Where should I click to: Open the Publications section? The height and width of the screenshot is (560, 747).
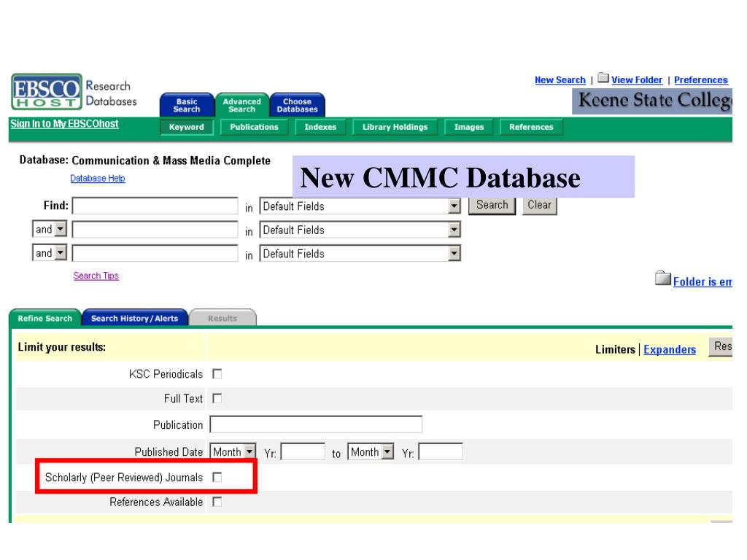click(x=255, y=127)
